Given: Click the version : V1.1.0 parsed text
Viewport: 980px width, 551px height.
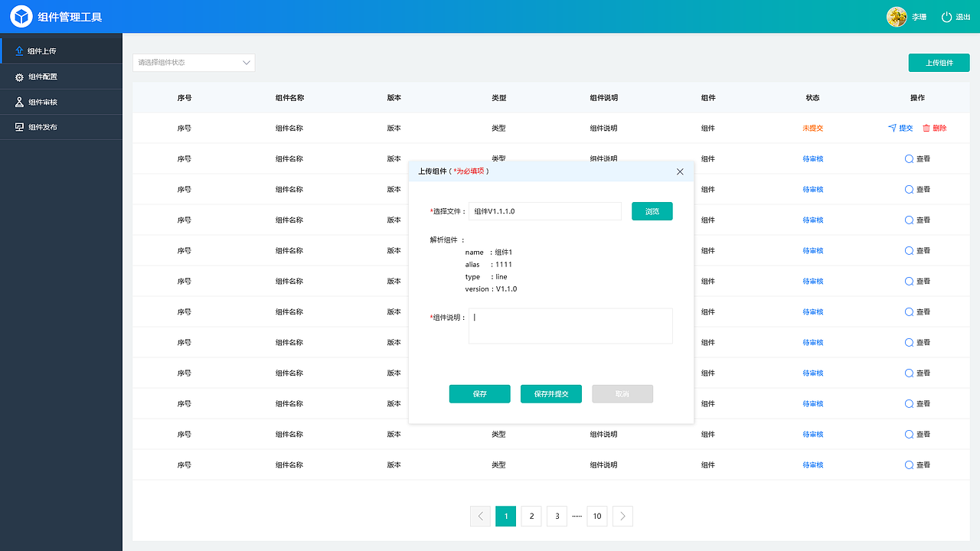Looking at the screenshot, I should click(491, 289).
